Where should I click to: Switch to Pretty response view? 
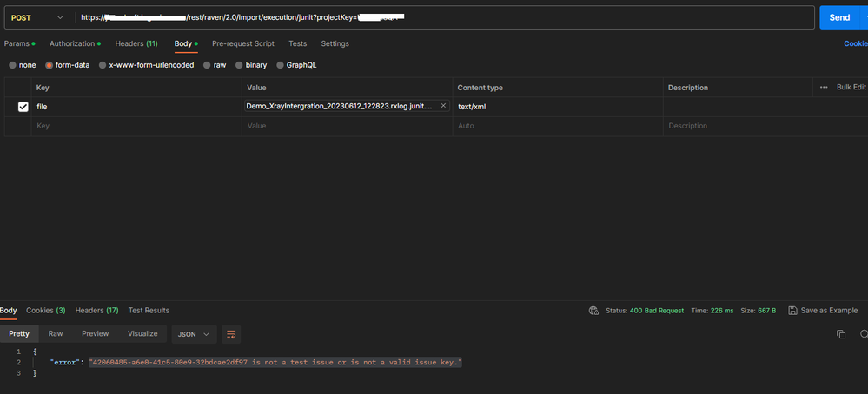[19, 334]
